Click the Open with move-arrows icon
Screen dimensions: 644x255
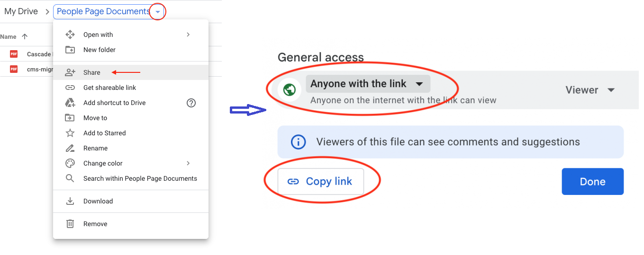70,35
